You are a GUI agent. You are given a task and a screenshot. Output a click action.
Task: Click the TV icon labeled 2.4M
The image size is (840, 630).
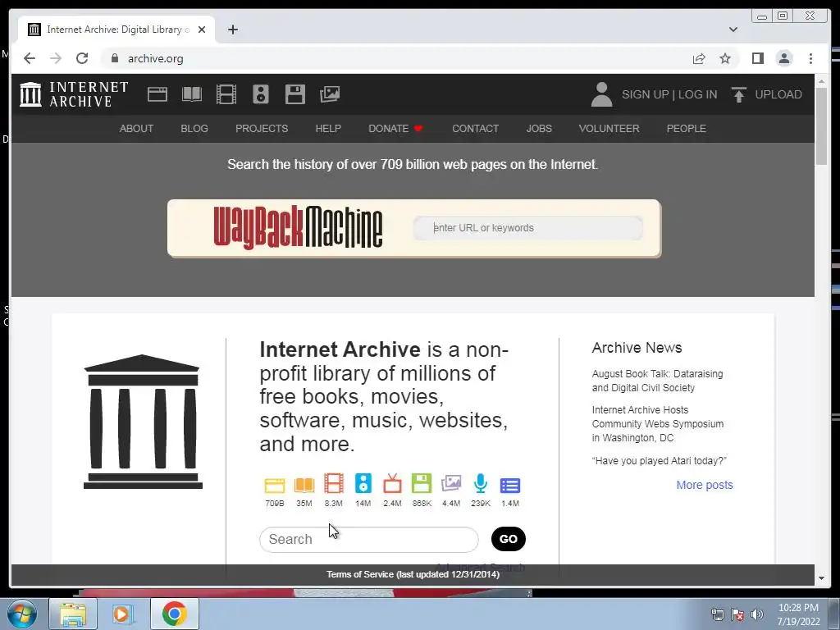coord(392,483)
